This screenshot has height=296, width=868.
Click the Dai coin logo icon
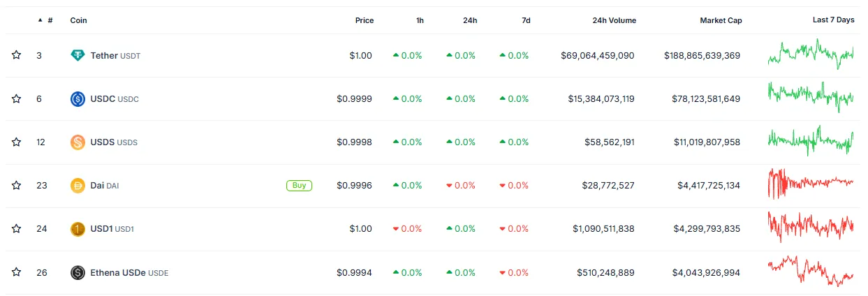78,186
